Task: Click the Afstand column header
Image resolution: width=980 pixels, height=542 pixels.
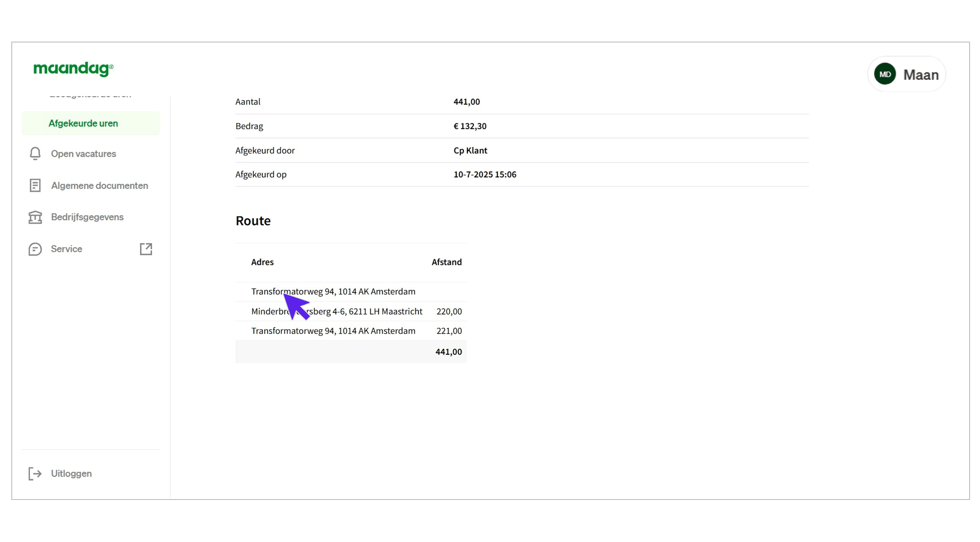Action: (446, 262)
